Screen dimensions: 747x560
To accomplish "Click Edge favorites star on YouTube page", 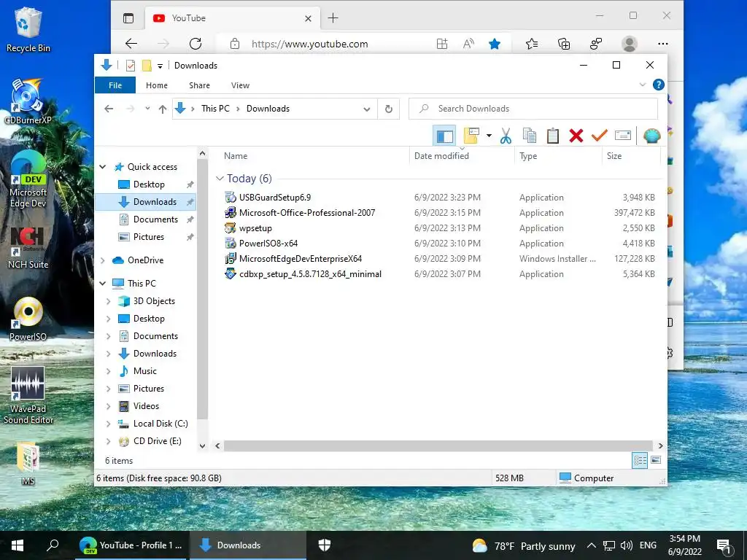I will [x=495, y=44].
